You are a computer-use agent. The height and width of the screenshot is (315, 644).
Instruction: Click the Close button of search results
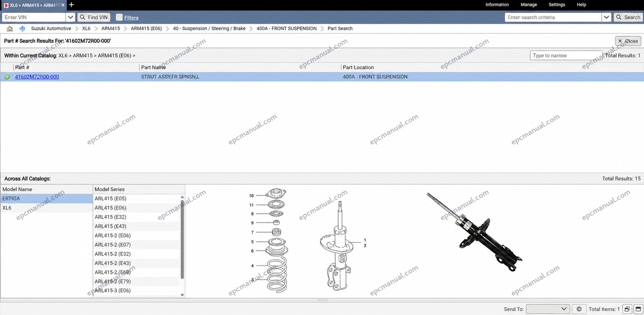click(628, 41)
